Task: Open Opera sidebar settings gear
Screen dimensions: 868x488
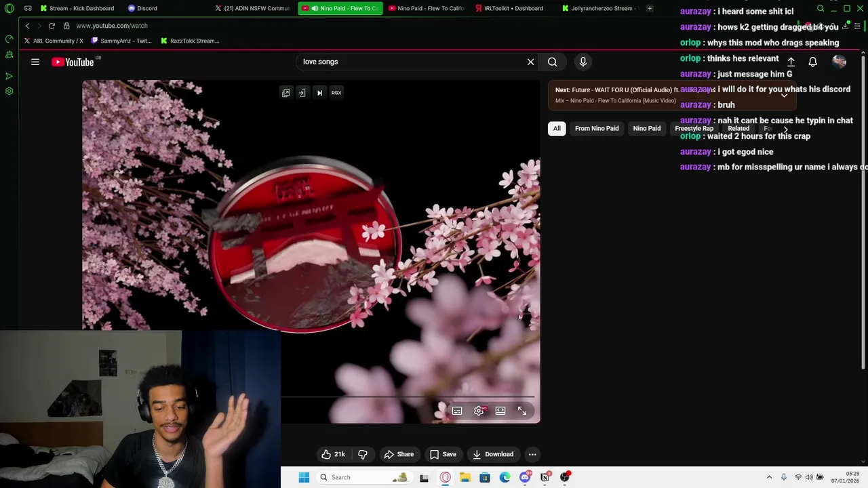Action: [x=9, y=91]
